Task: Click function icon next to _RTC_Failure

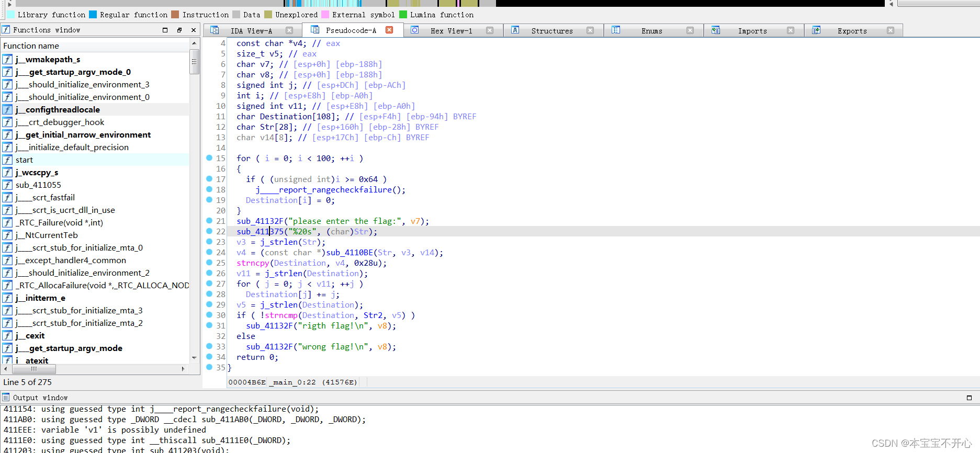Action: [x=7, y=222]
